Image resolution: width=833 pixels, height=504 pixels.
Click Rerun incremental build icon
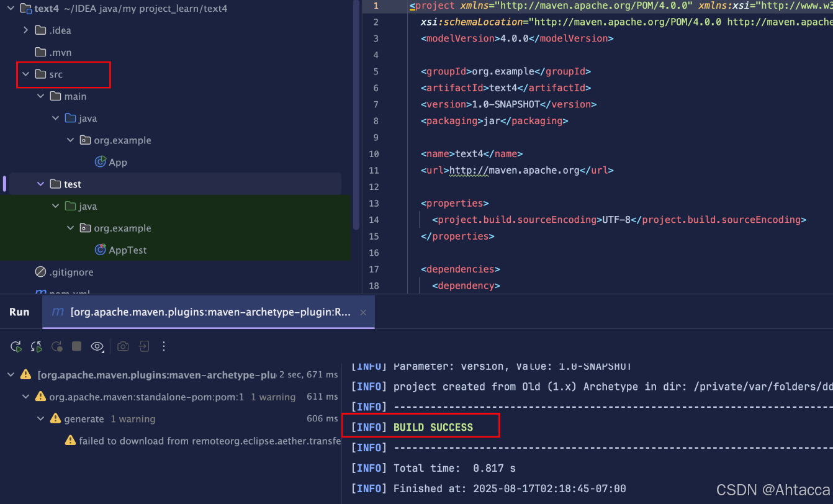pos(37,346)
